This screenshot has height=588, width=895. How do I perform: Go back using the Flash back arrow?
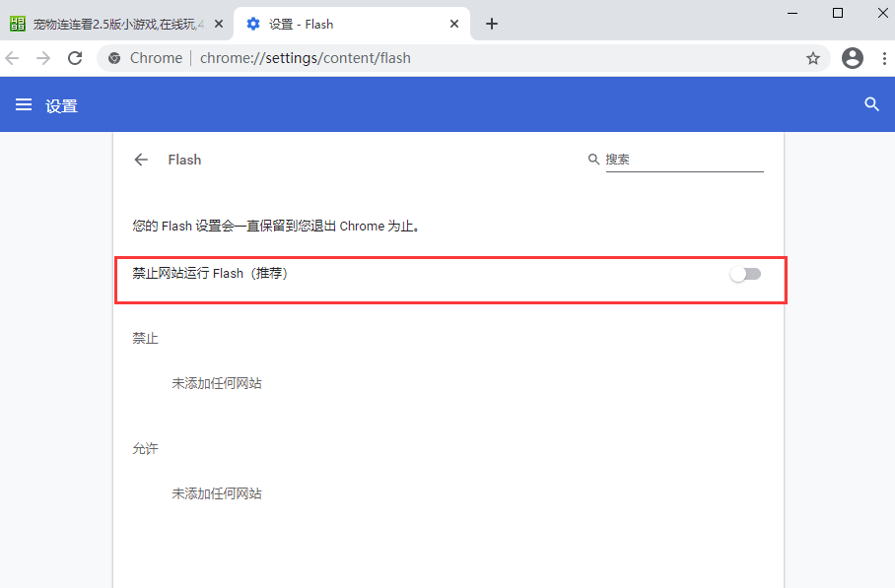(x=142, y=160)
